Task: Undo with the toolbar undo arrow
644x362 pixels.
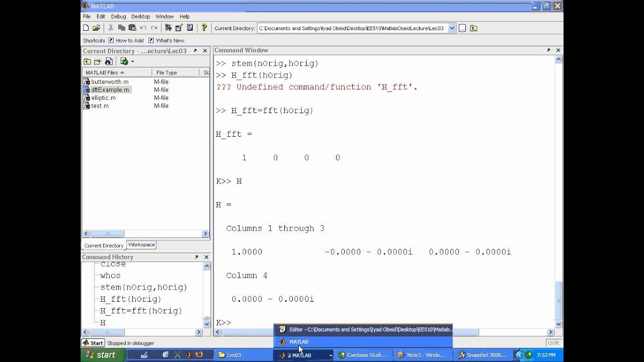Action: pos(143,28)
